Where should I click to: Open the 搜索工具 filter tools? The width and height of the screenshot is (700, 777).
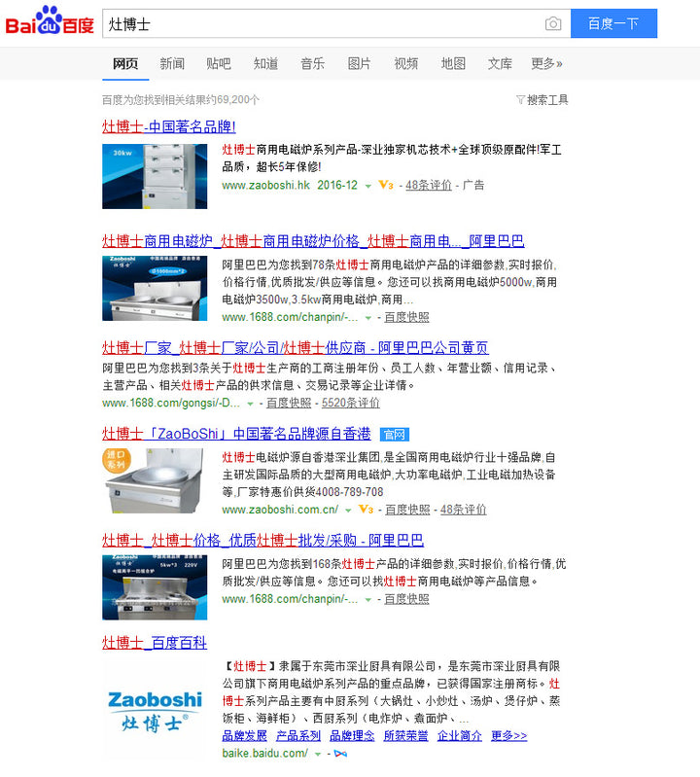[x=542, y=99]
